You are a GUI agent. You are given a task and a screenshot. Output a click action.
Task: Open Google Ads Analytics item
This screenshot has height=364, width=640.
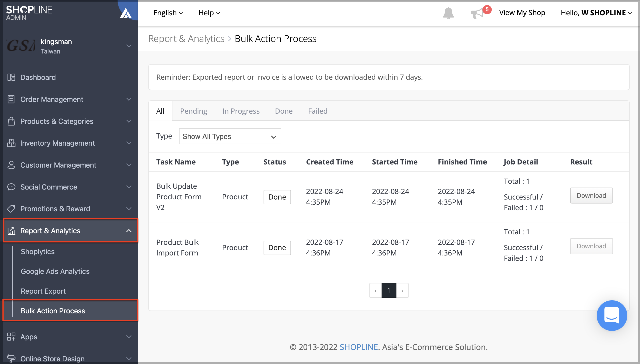pos(55,271)
